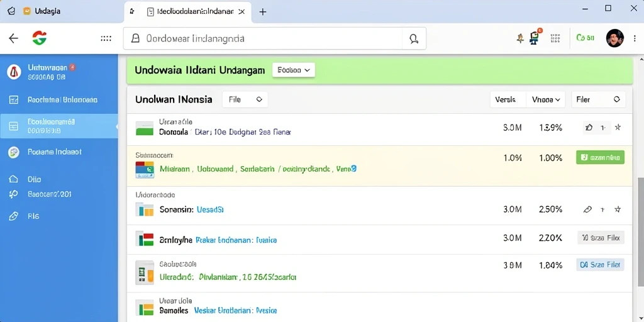Screen dimensions: 644x322
Task: Open the green Uleradn6 link text
Action: (228, 277)
